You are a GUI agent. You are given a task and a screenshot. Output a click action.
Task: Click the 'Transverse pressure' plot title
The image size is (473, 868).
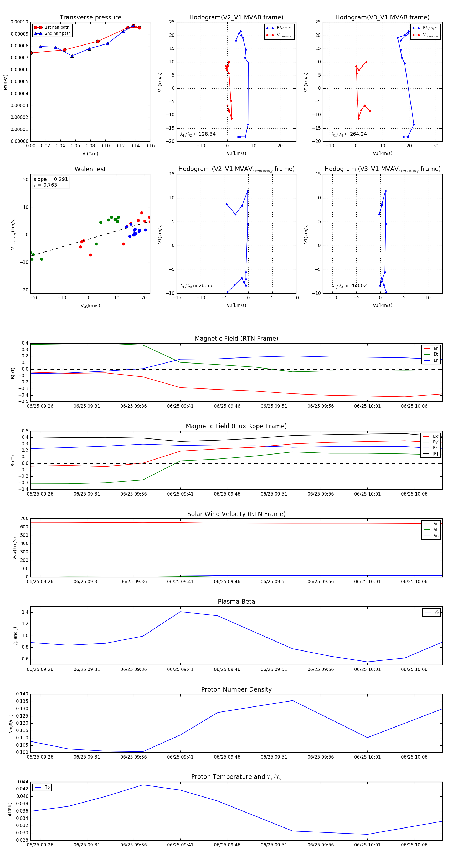pos(90,17)
